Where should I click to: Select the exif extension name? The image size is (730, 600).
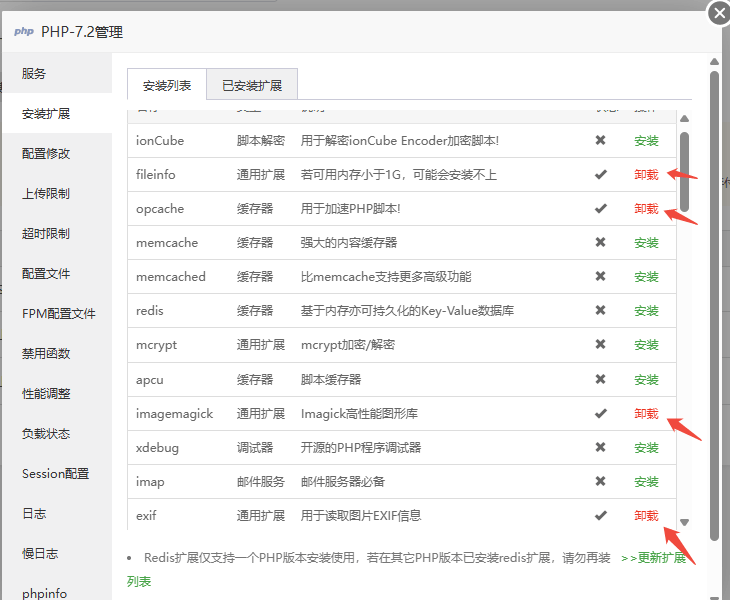[x=146, y=515]
